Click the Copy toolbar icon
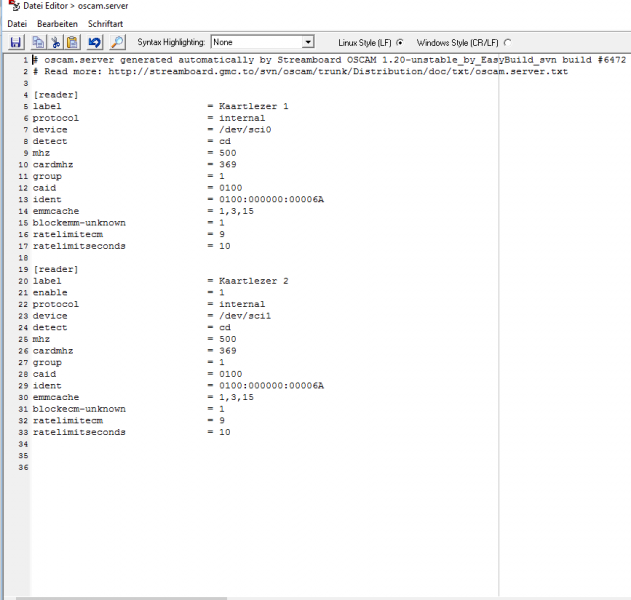This screenshot has width=631, height=600. tap(38, 42)
